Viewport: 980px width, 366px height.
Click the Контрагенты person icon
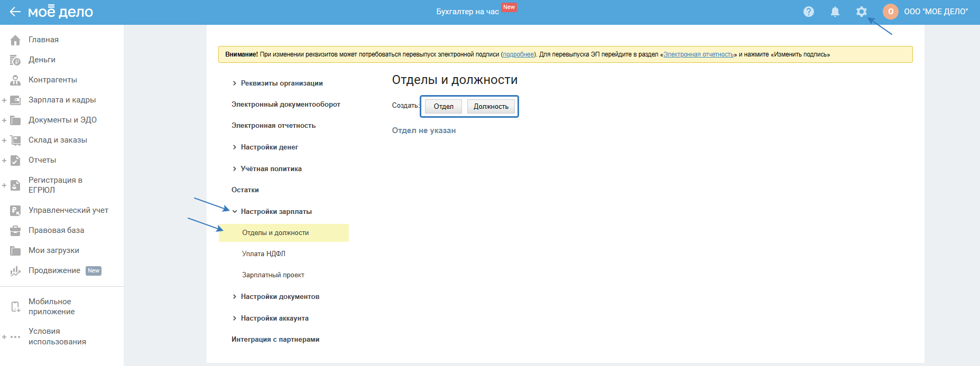pyautogui.click(x=15, y=80)
